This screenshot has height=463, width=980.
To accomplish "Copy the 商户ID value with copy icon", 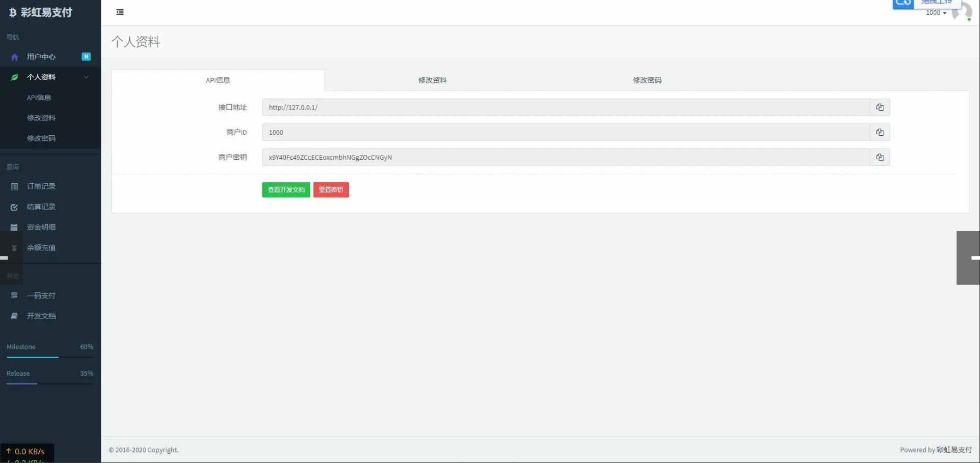I will click(x=880, y=133).
